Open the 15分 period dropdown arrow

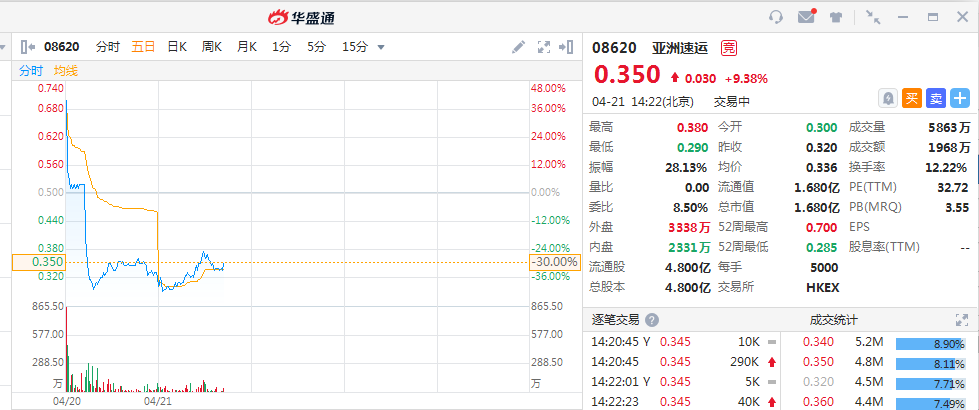(381, 47)
